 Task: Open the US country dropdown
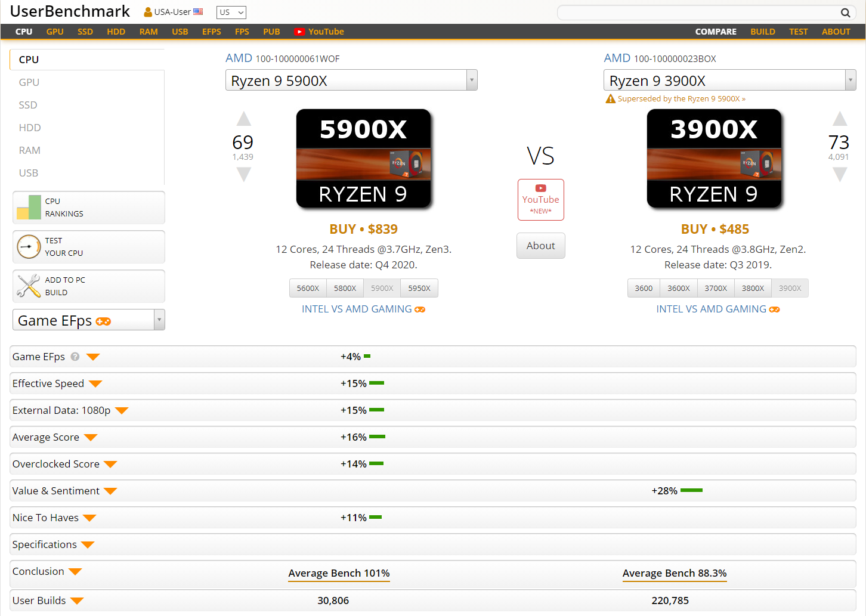pos(231,12)
